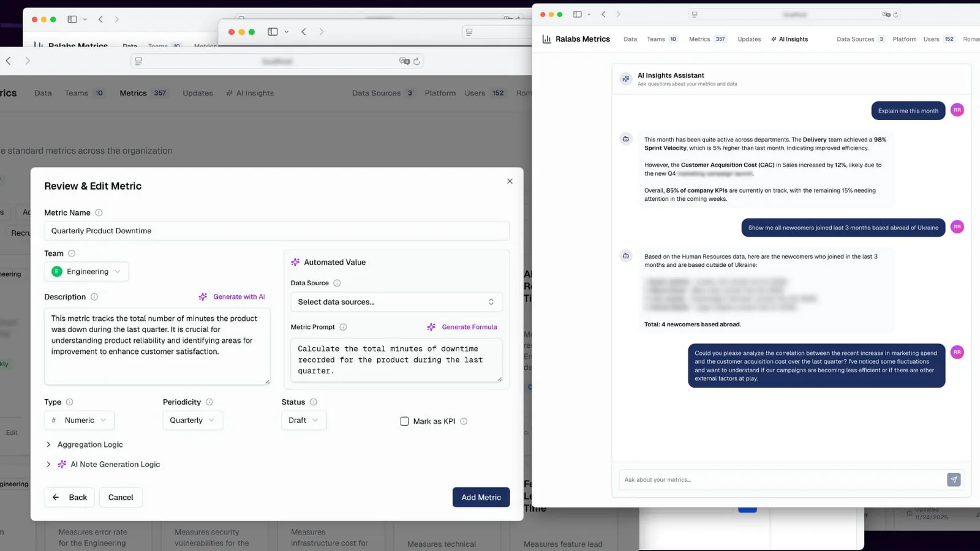Screen dimensions: 980x551
Task: Open Updates tab in right window
Action: tap(749, 39)
